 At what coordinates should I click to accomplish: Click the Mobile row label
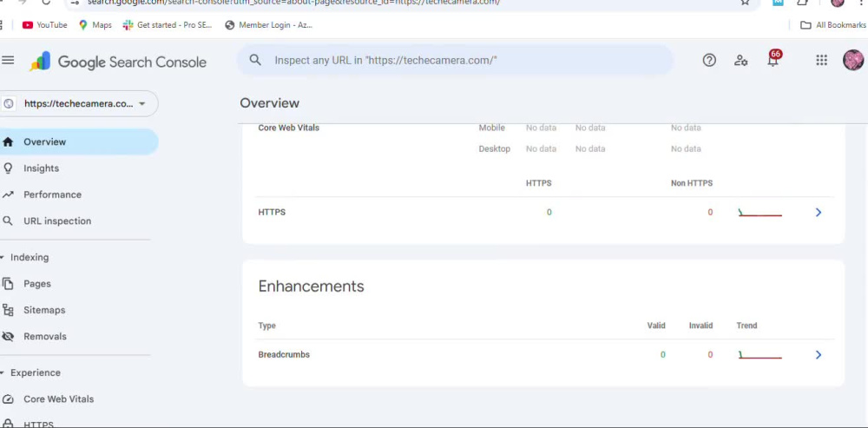[x=491, y=128]
